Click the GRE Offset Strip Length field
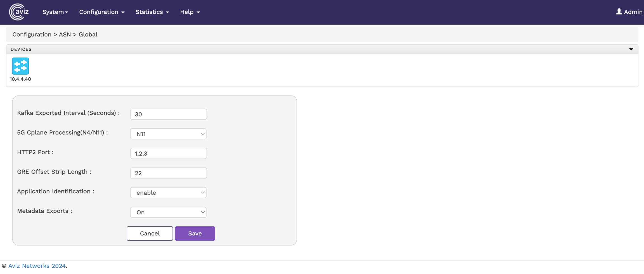The width and height of the screenshot is (644, 274). (x=168, y=173)
